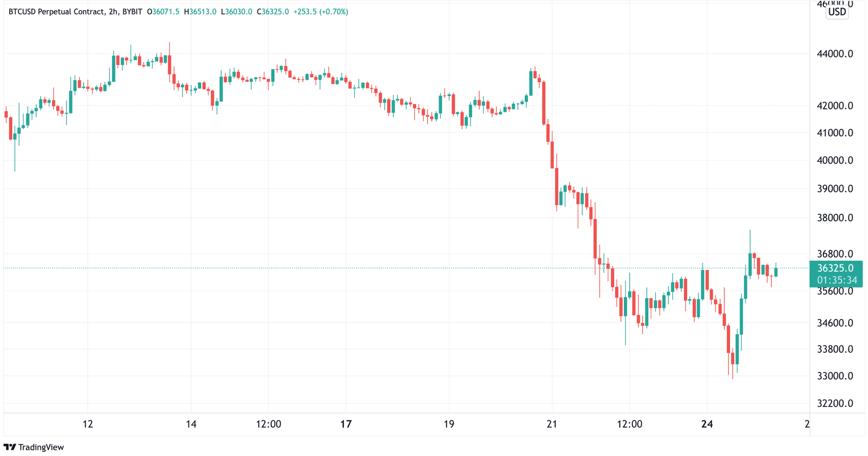
Task: Select the 17 date marker on timeline
Action: coord(346,424)
